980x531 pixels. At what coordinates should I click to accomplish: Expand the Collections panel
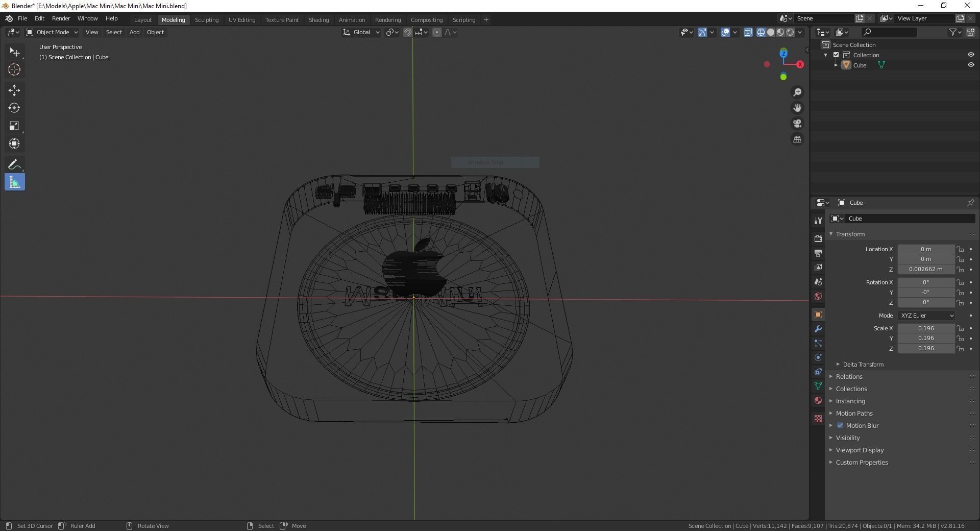851,389
